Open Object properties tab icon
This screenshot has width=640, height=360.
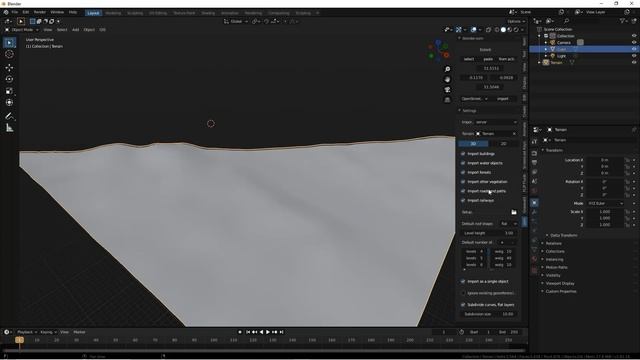coord(534,203)
